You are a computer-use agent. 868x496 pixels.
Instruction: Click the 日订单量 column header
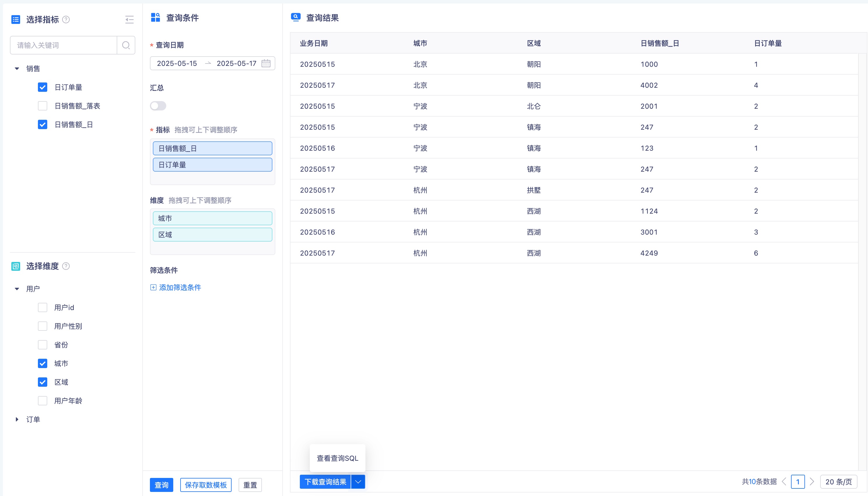point(768,43)
